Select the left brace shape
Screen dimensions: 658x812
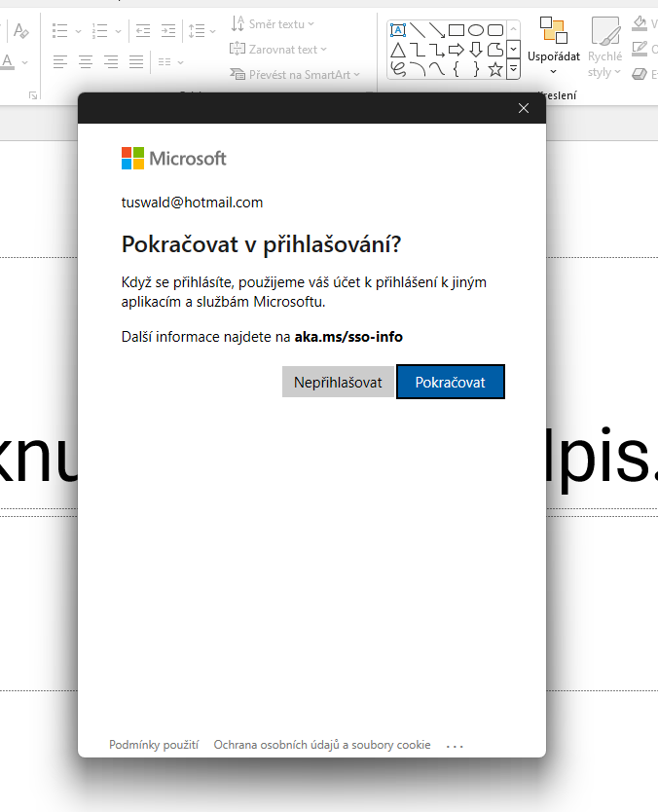tap(457, 69)
